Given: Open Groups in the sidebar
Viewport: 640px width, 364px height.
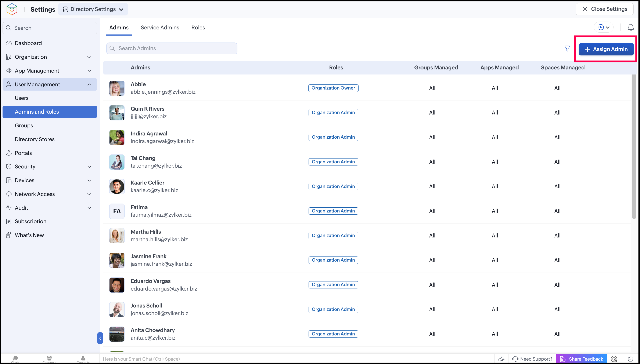Looking at the screenshot, I should (x=50, y=125).
